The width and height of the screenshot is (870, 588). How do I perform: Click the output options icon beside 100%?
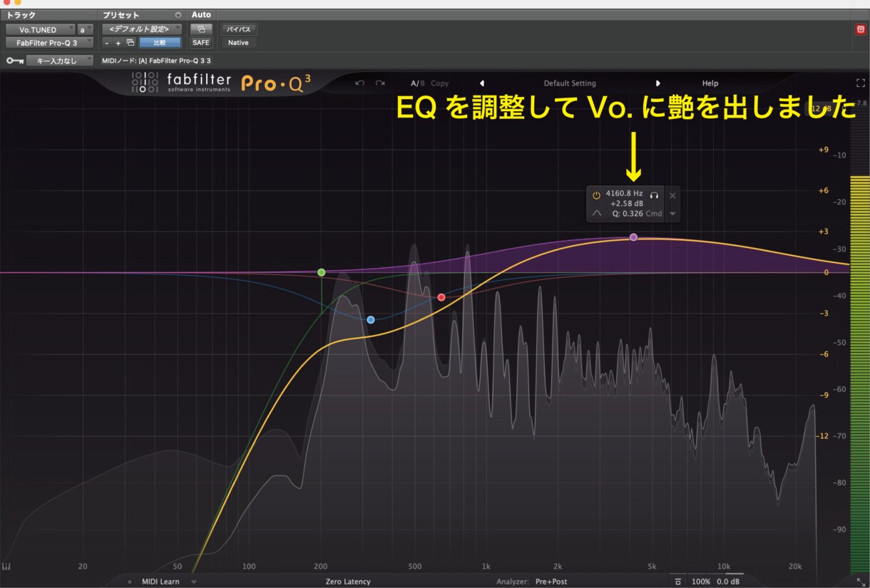click(678, 582)
